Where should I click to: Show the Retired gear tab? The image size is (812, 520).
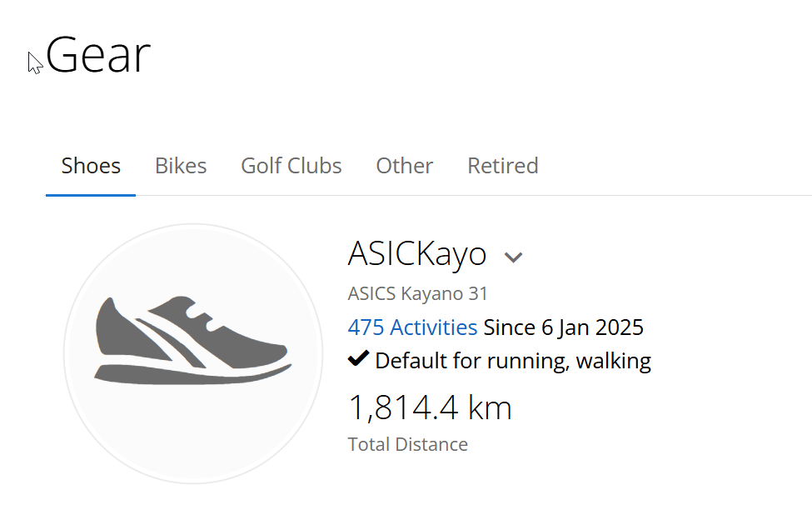point(502,166)
